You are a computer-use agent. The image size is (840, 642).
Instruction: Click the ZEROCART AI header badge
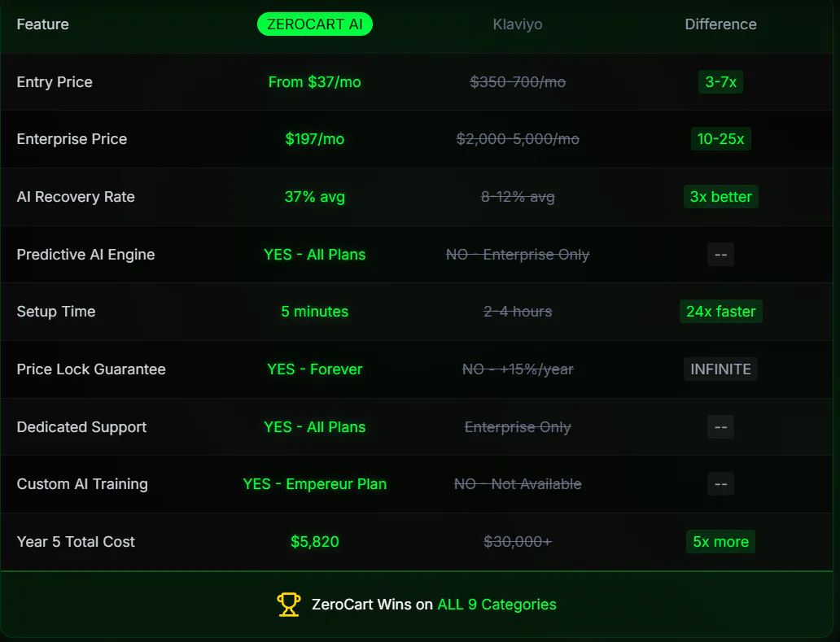tap(315, 24)
